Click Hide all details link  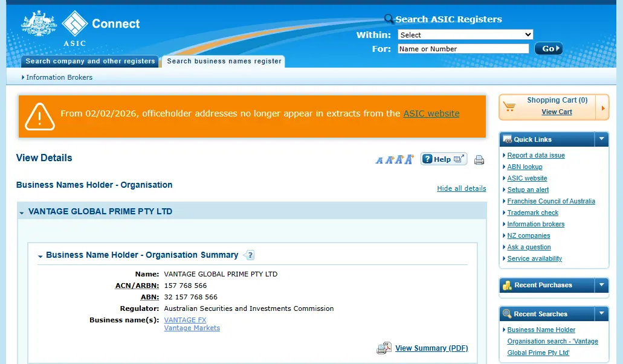461,188
